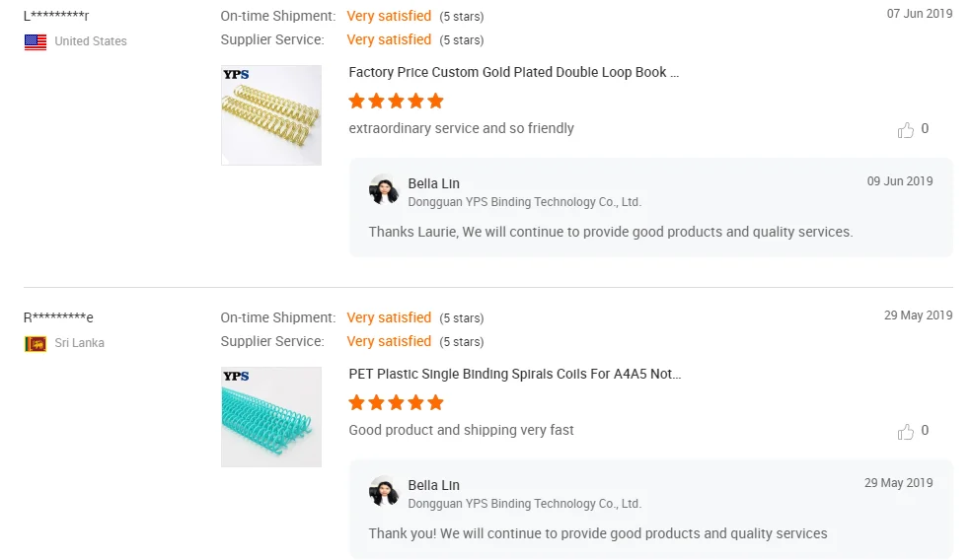This screenshot has height=560, width=971.
Task: Open 'Factory Price Custom Gold Plated' product link
Action: [513, 72]
